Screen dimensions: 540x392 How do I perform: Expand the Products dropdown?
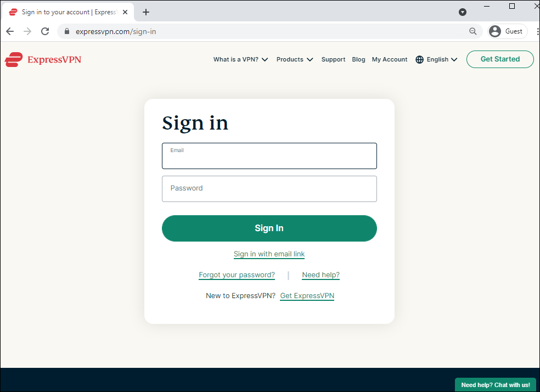point(295,60)
